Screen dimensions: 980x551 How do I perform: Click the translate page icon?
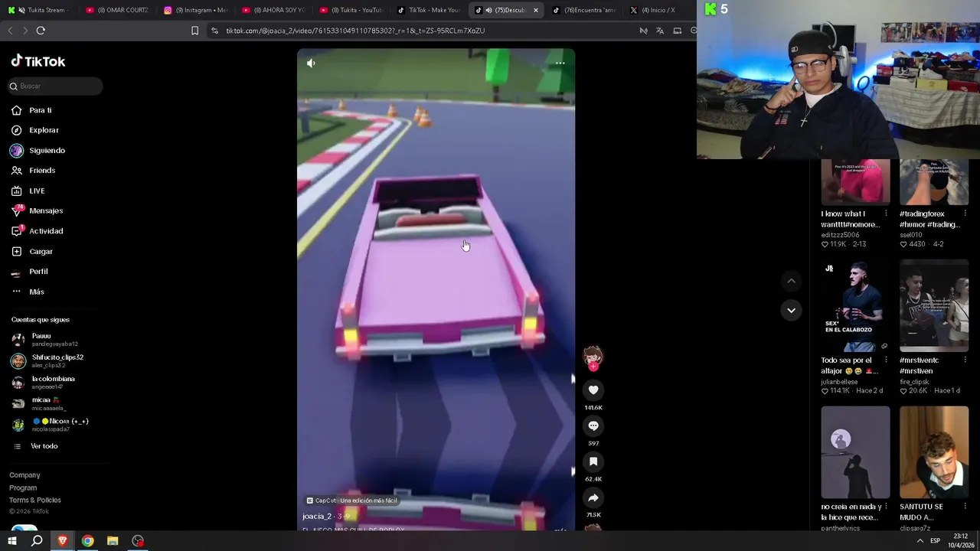click(x=660, y=31)
